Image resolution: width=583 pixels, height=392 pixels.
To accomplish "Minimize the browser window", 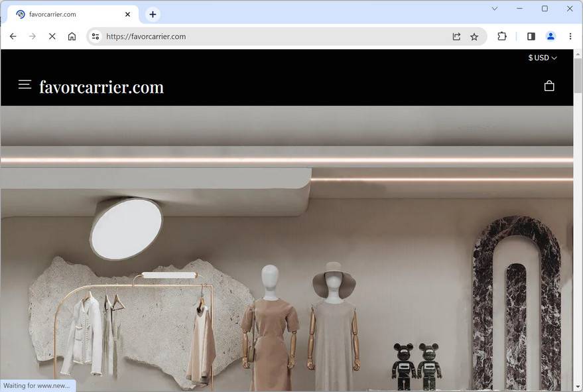I will (x=520, y=8).
